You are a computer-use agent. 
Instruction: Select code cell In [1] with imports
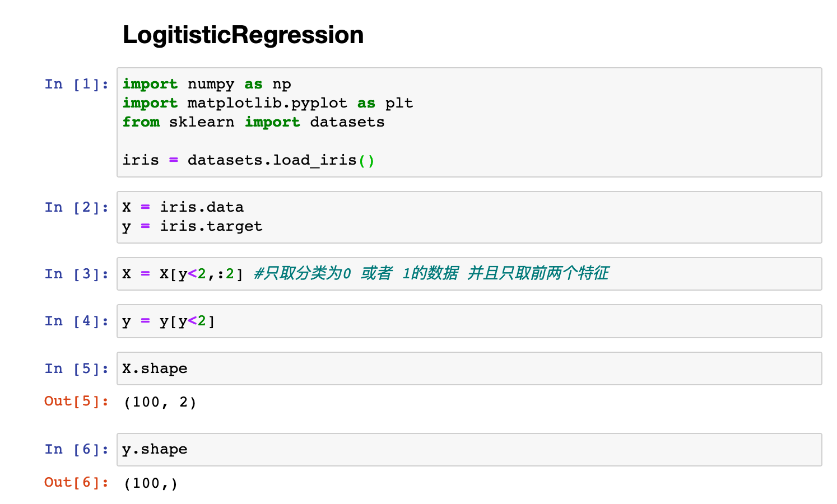[469, 122]
